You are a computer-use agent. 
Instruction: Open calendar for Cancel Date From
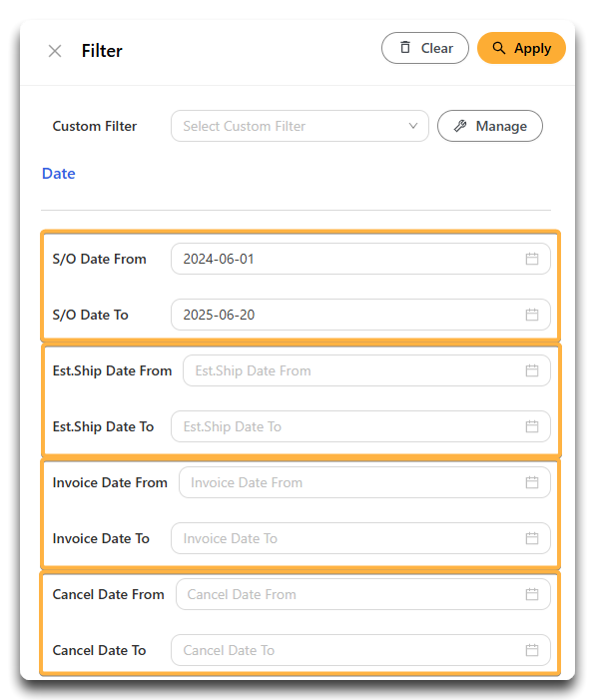point(532,594)
